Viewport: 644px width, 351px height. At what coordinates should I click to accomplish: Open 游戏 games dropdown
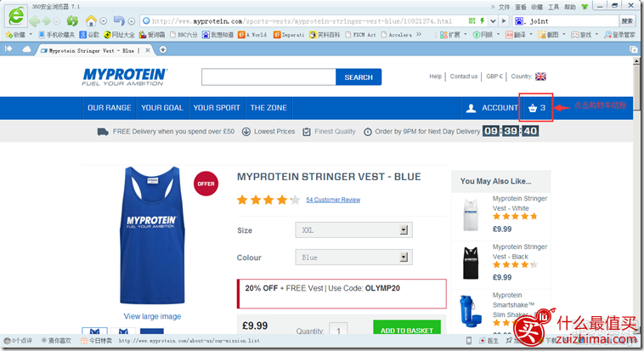[x=585, y=35]
